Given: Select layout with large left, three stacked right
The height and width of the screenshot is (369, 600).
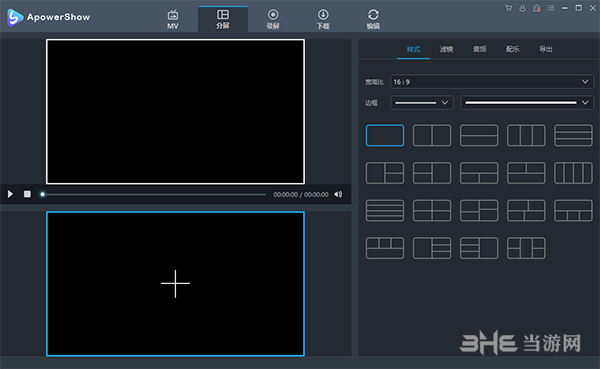Looking at the screenshot, I should tap(432, 248).
